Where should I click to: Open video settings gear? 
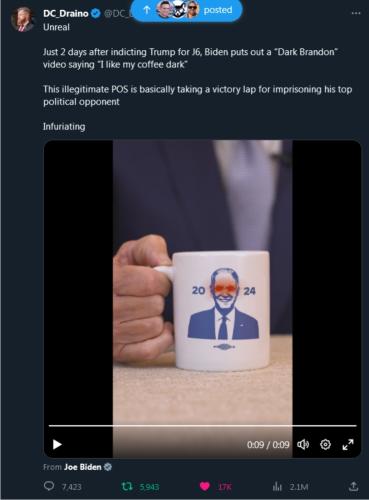pyautogui.click(x=325, y=444)
